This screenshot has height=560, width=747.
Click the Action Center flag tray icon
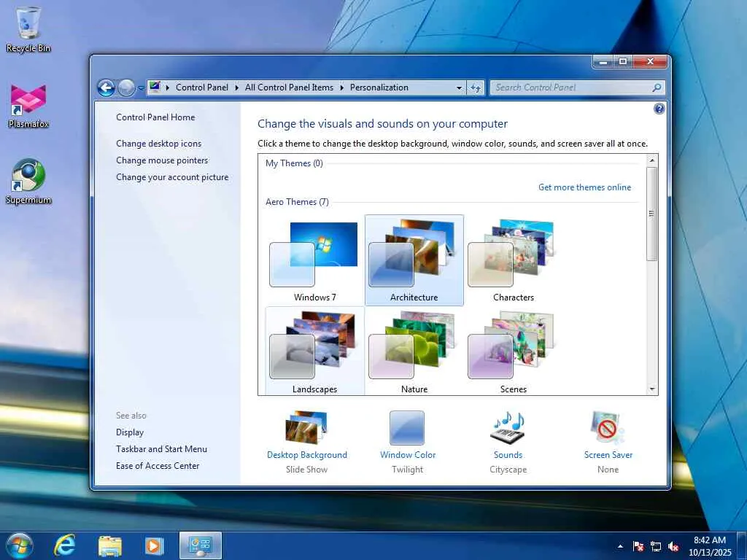(638, 546)
